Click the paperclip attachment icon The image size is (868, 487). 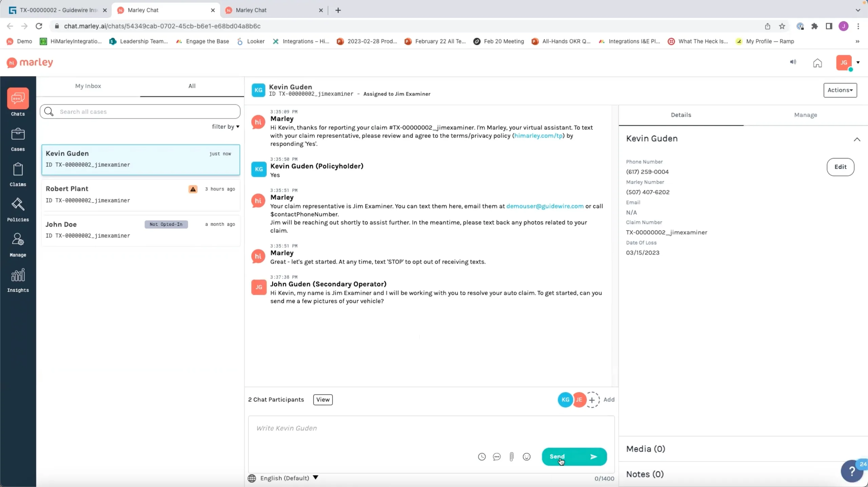511,457
